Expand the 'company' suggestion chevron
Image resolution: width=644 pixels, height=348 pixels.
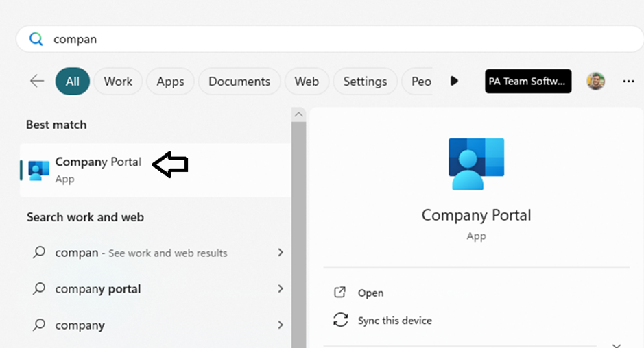(280, 325)
